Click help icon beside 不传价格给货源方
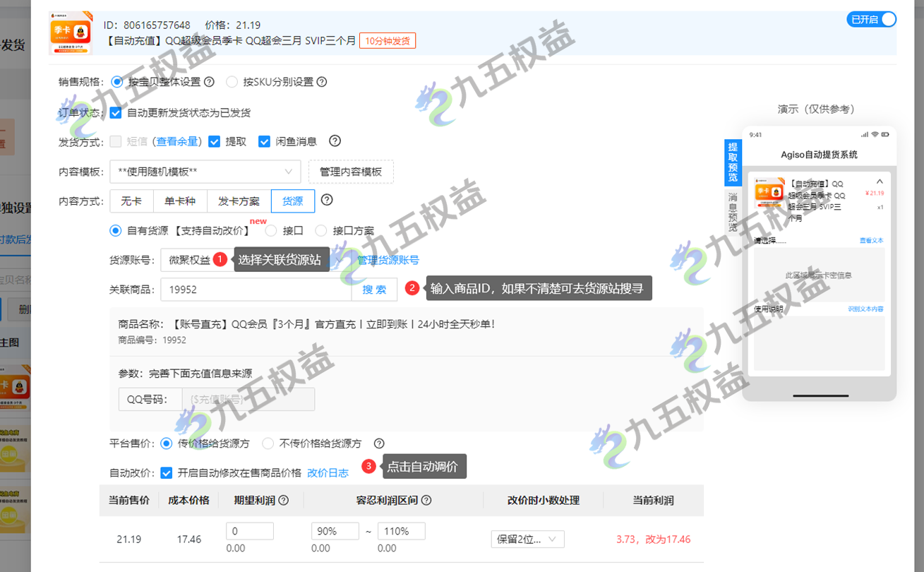The width and height of the screenshot is (924, 572). point(379,443)
